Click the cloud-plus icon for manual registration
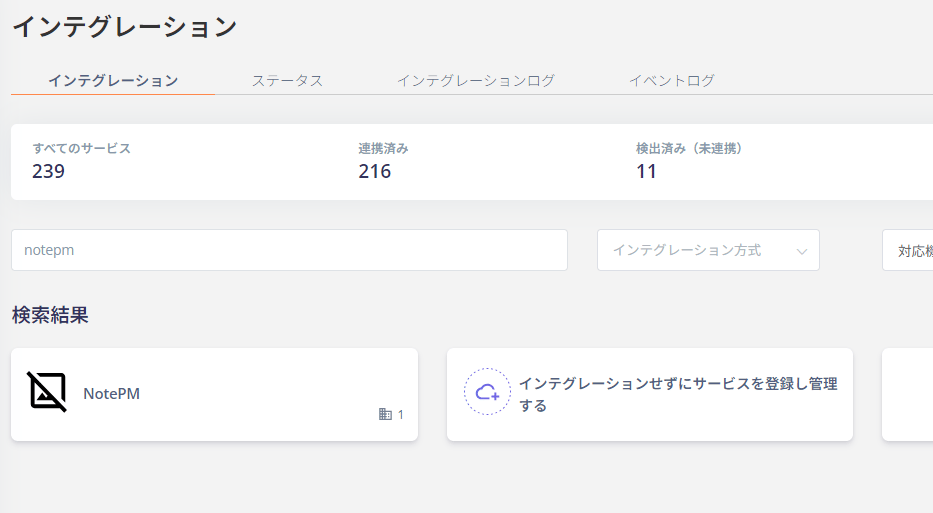The image size is (933, 513). [x=487, y=392]
